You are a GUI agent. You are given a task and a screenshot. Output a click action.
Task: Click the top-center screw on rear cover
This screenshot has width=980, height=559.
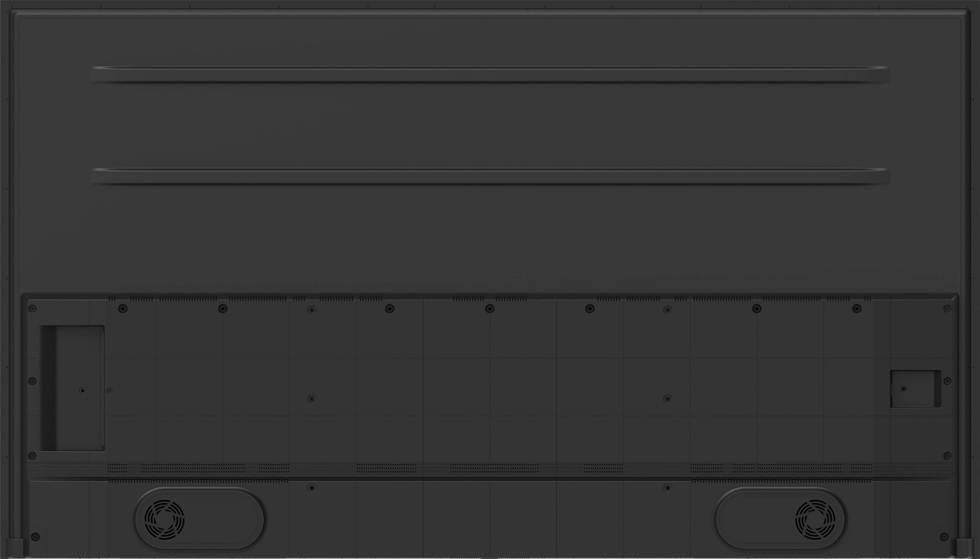[x=490, y=308]
